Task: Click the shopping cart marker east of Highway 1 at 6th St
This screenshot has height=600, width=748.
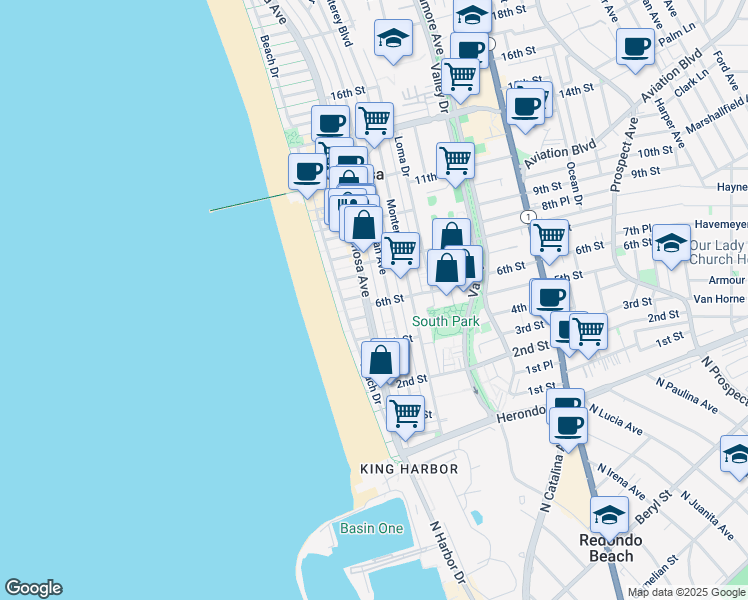Action: 549,238
